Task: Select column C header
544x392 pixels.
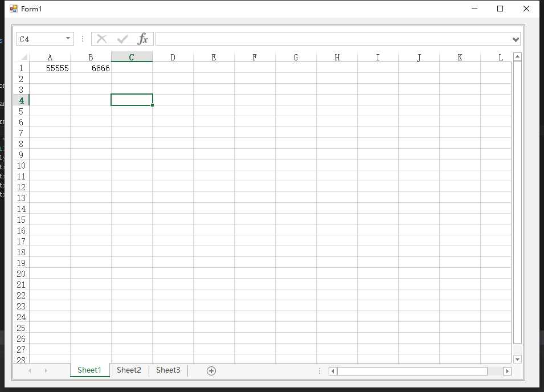Action: pyautogui.click(x=132, y=57)
